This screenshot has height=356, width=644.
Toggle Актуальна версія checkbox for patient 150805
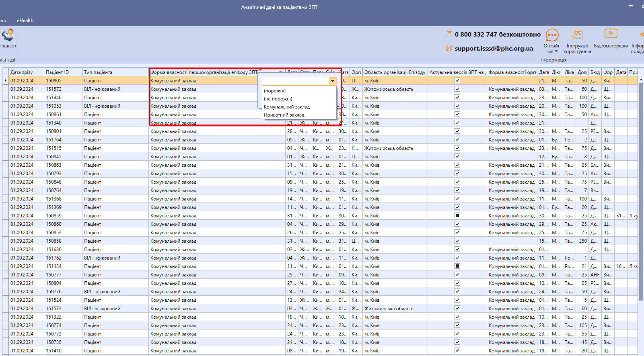[457, 80]
